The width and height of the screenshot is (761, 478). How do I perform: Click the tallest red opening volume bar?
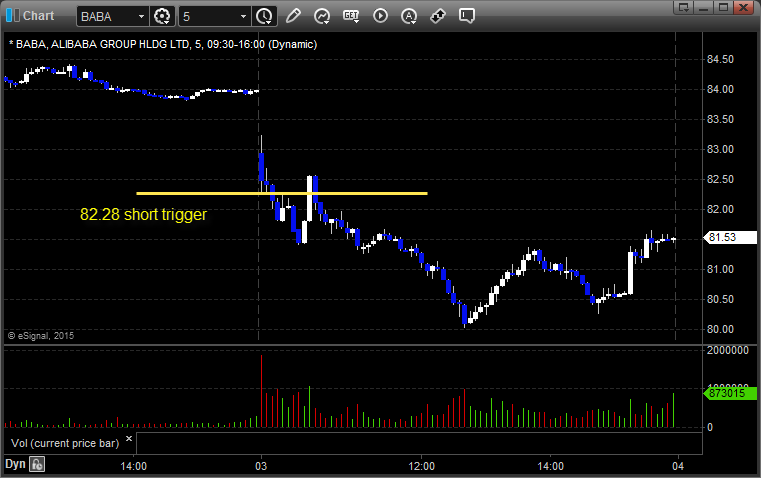click(x=261, y=391)
